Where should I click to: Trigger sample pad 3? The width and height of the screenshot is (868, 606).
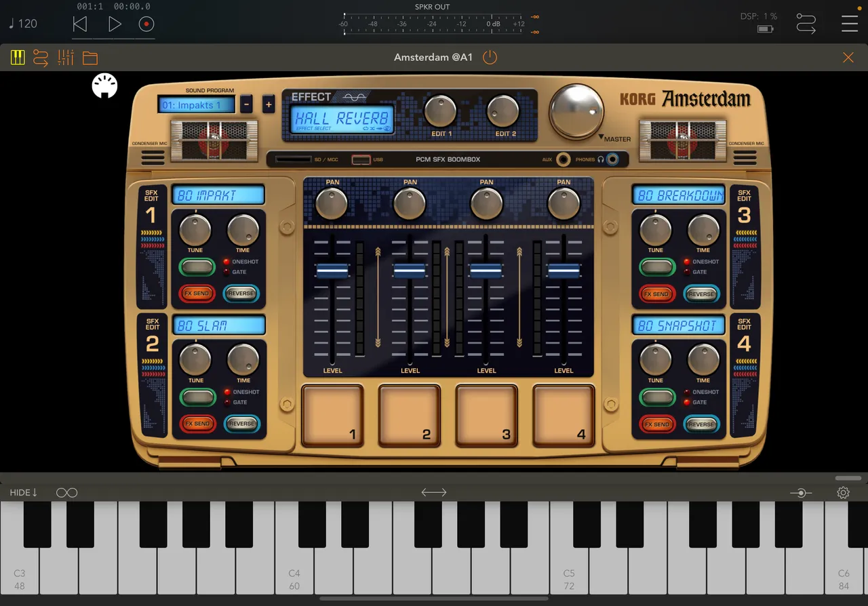tap(487, 416)
